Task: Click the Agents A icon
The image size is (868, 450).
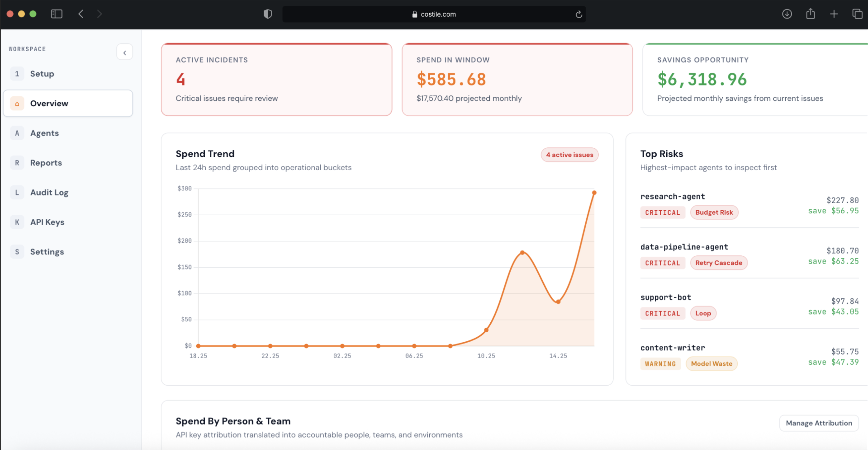Action: pos(17,133)
